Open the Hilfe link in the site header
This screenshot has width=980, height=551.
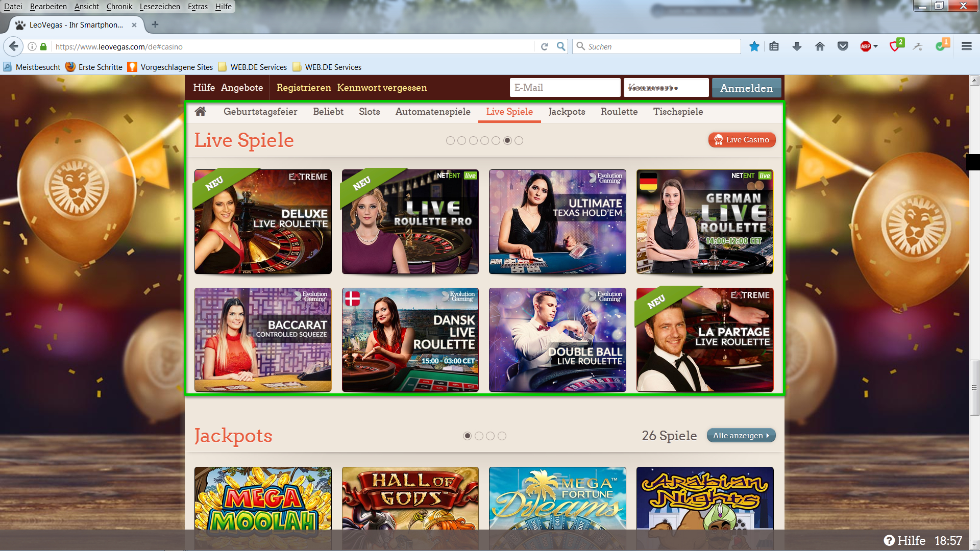204,88
